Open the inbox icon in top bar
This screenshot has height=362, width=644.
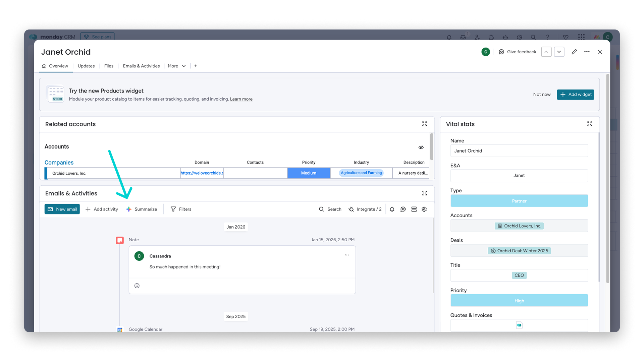(x=463, y=37)
